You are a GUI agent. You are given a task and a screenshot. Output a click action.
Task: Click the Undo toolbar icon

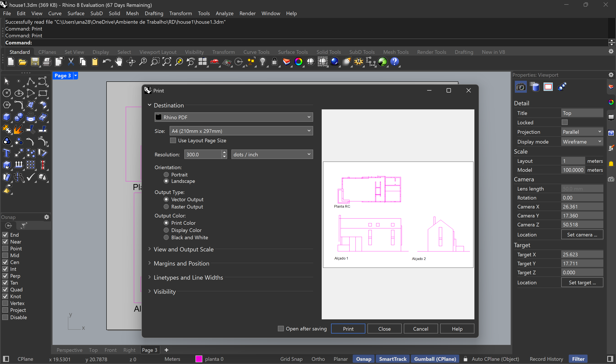click(x=107, y=62)
